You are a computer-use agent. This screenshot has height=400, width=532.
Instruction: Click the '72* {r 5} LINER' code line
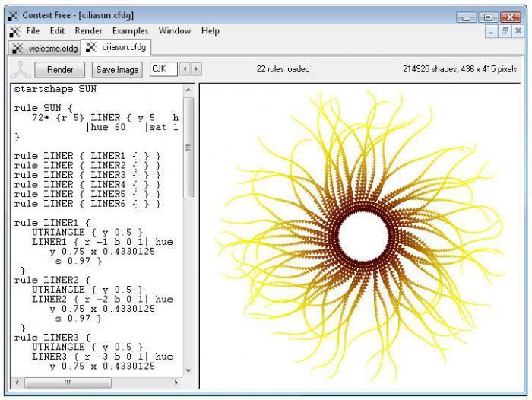[x=105, y=118]
